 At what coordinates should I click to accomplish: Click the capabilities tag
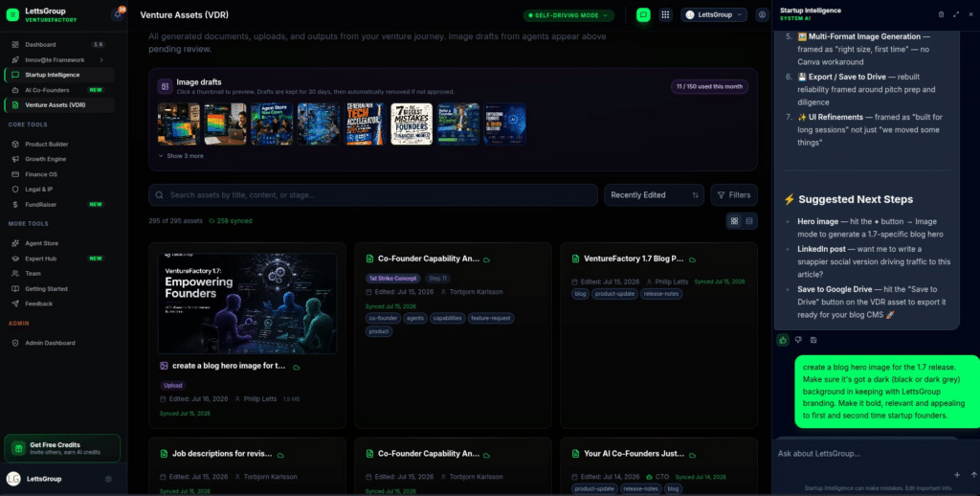[448, 318]
